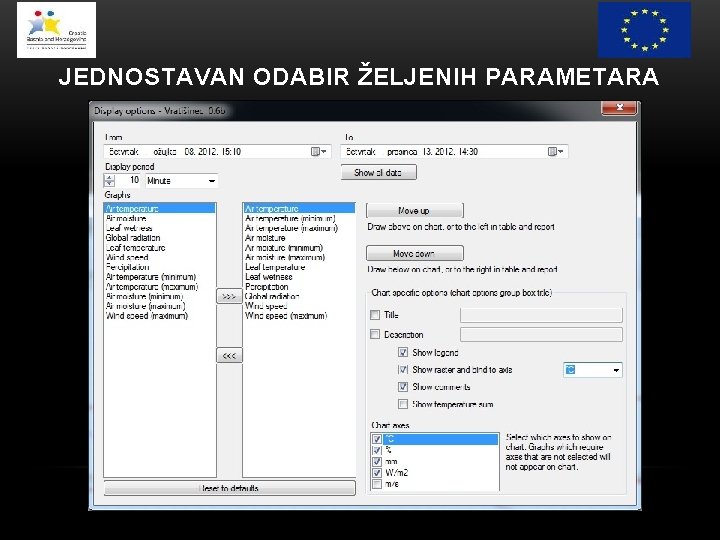This screenshot has height=540, width=720.
Task: Uncheck the % chart axis
Action: (x=377, y=450)
